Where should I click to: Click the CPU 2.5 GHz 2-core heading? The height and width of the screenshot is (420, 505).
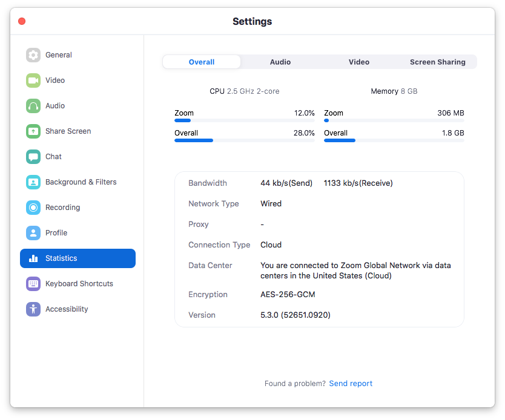pos(245,91)
